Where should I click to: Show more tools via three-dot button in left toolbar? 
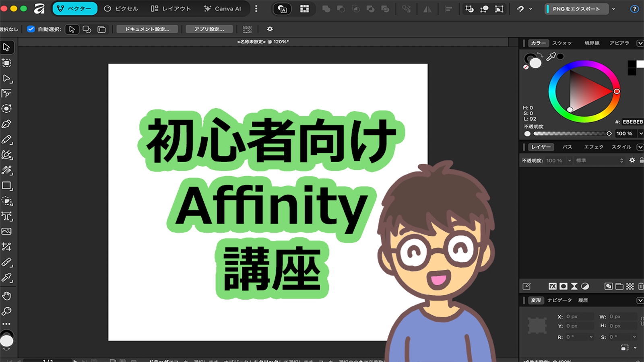point(6,324)
